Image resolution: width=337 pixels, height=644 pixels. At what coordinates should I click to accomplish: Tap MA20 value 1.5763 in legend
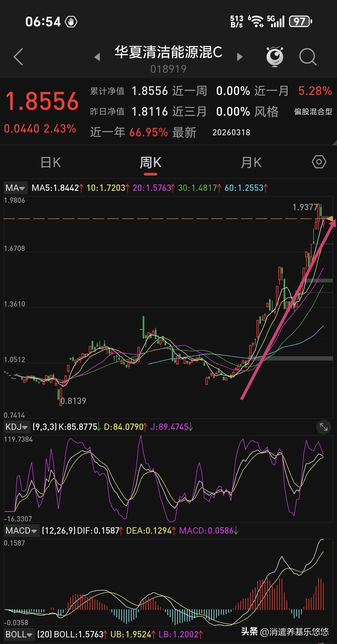pos(154,188)
